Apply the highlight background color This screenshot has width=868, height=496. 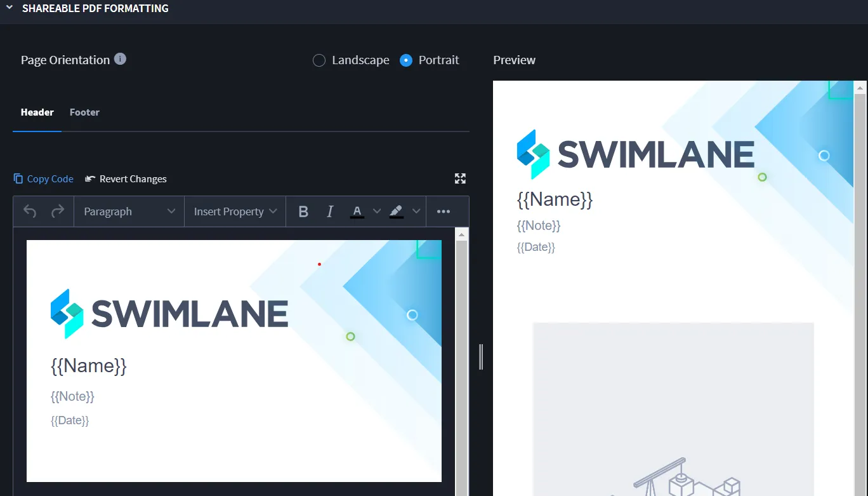(x=397, y=211)
